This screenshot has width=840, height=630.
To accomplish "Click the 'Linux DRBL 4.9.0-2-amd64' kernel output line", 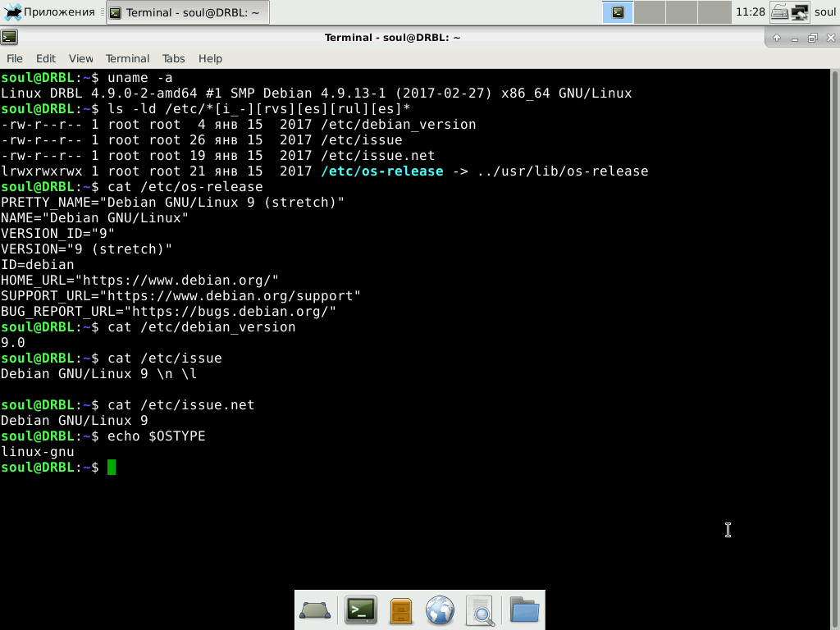I will coord(316,94).
